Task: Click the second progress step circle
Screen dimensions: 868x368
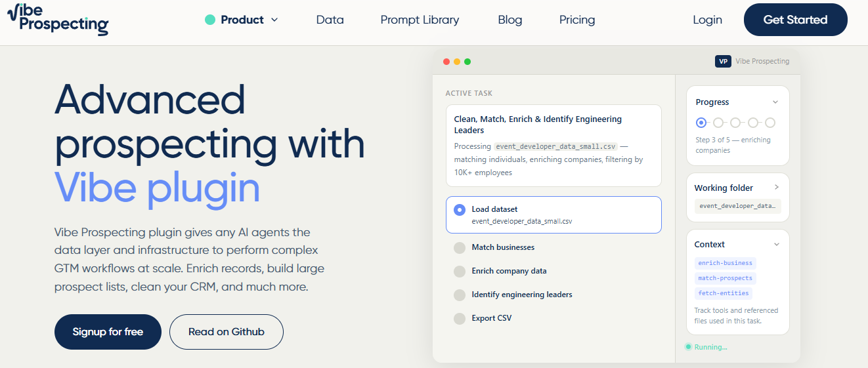Action: pyautogui.click(x=718, y=123)
